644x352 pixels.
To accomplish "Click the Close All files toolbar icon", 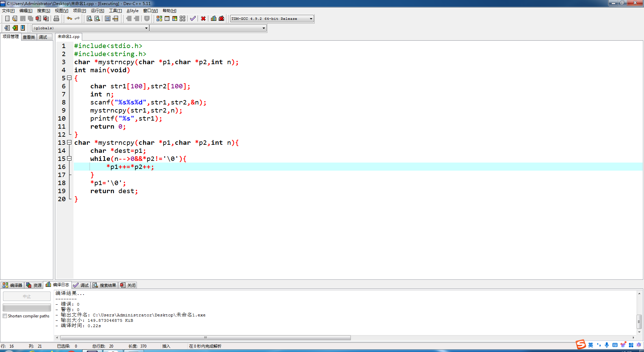I will [x=46, y=18].
